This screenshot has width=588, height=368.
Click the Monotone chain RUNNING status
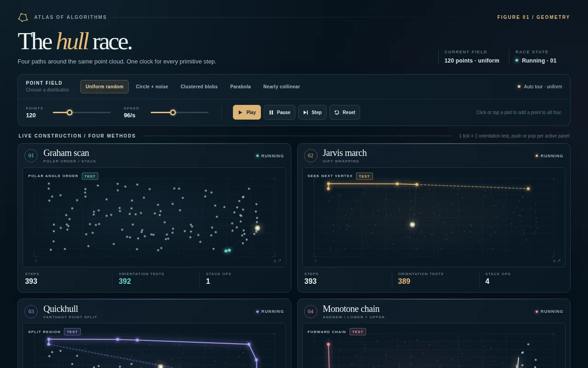pyautogui.click(x=549, y=311)
